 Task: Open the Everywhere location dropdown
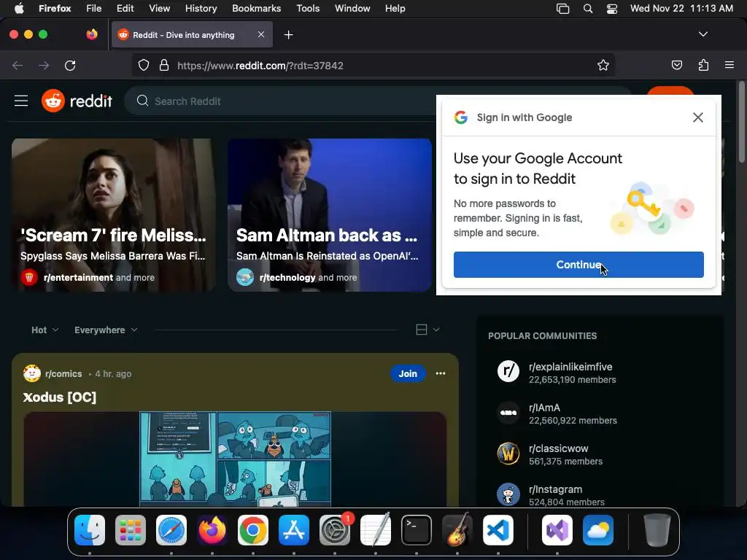click(x=106, y=330)
